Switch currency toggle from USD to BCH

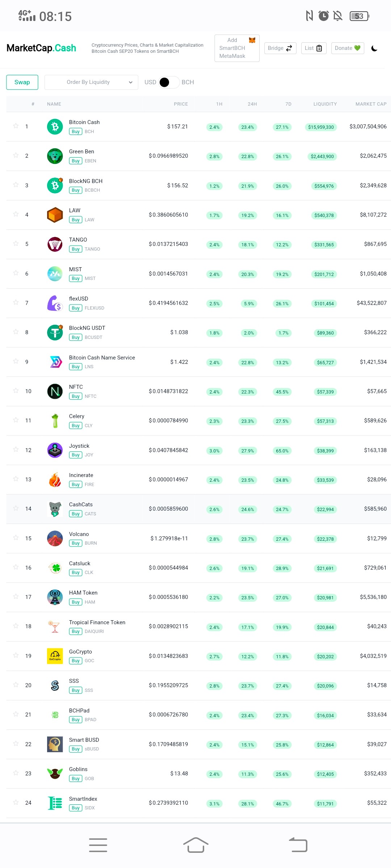[x=169, y=82]
